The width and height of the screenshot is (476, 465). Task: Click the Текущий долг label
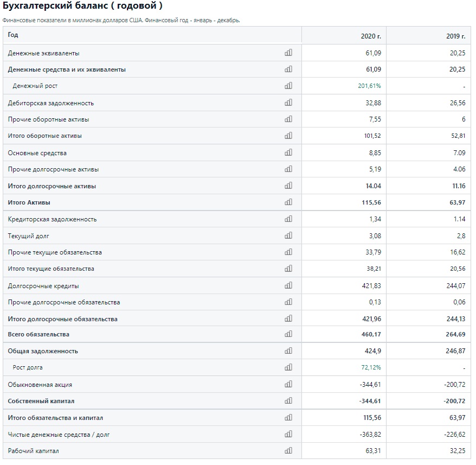coord(28,236)
